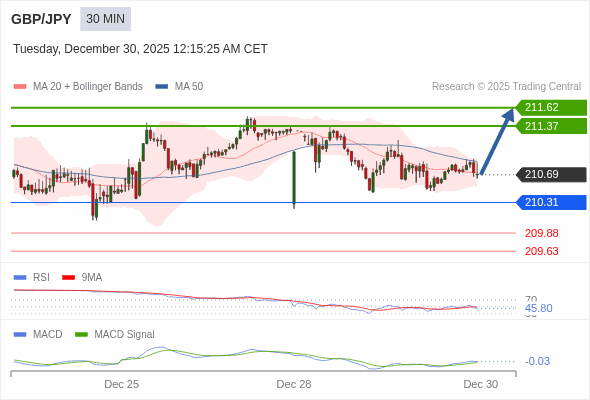This screenshot has height=400, width=590.
Task: Click the RSI value 45.80
Action: pos(538,309)
